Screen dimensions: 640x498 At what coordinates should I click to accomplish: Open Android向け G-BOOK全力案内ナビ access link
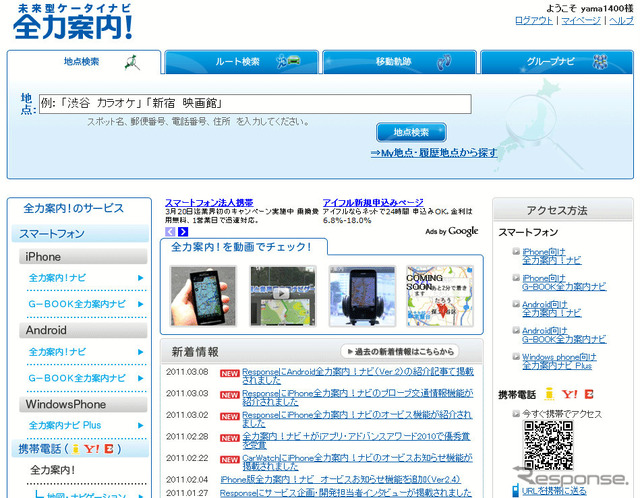click(x=564, y=335)
